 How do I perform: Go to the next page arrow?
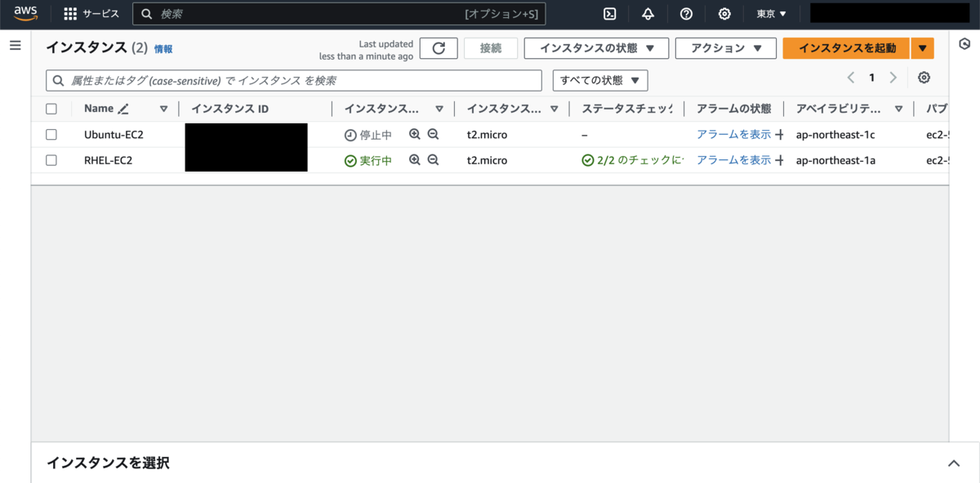tap(893, 78)
